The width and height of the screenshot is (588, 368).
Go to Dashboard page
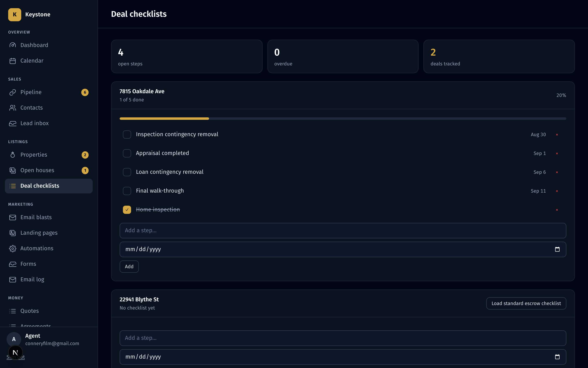tap(49, 45)
